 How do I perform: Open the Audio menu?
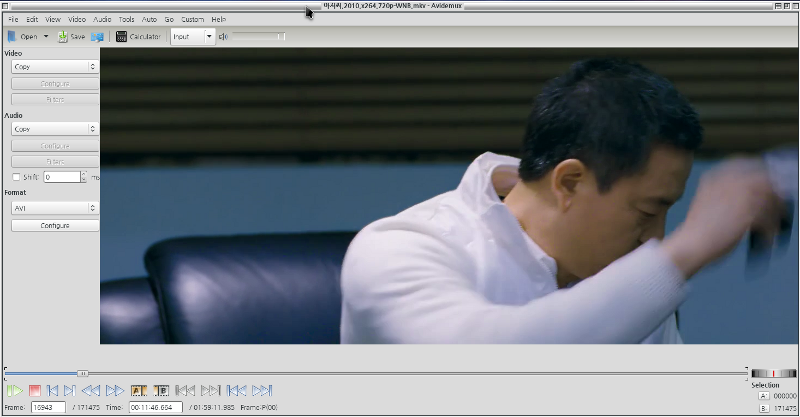click(x=102, y=19)
